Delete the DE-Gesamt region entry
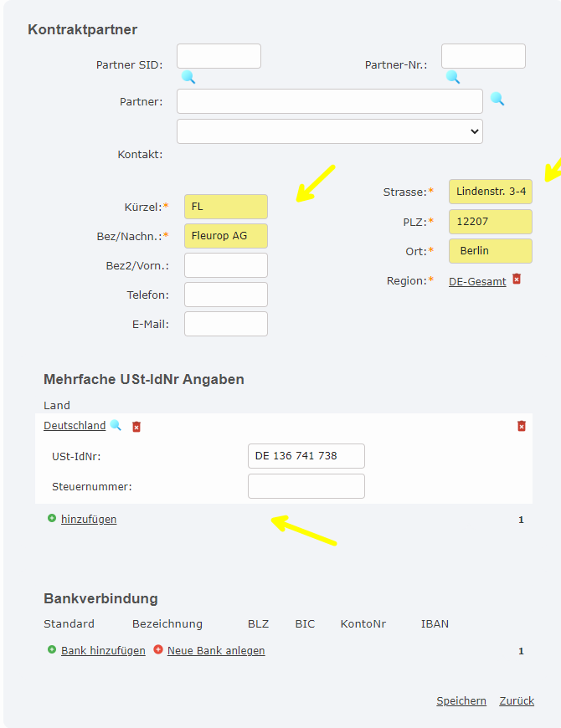 [x=517, y=279]
